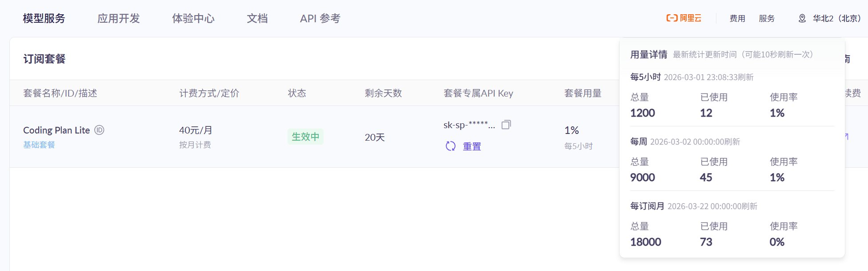Click the ID icon beside Coding Plan Lite
This screenshot has width=868, height=271.
click(x=100, y=130)
